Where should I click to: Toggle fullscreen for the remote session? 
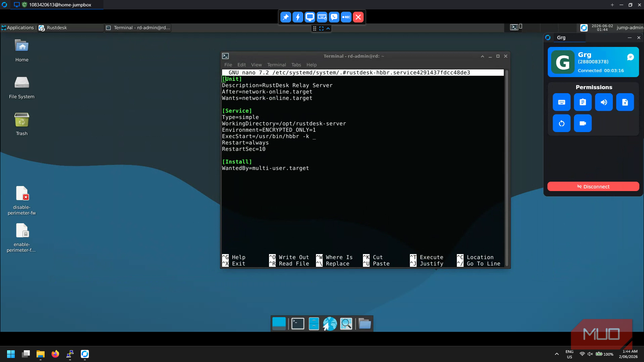point(321,28)
